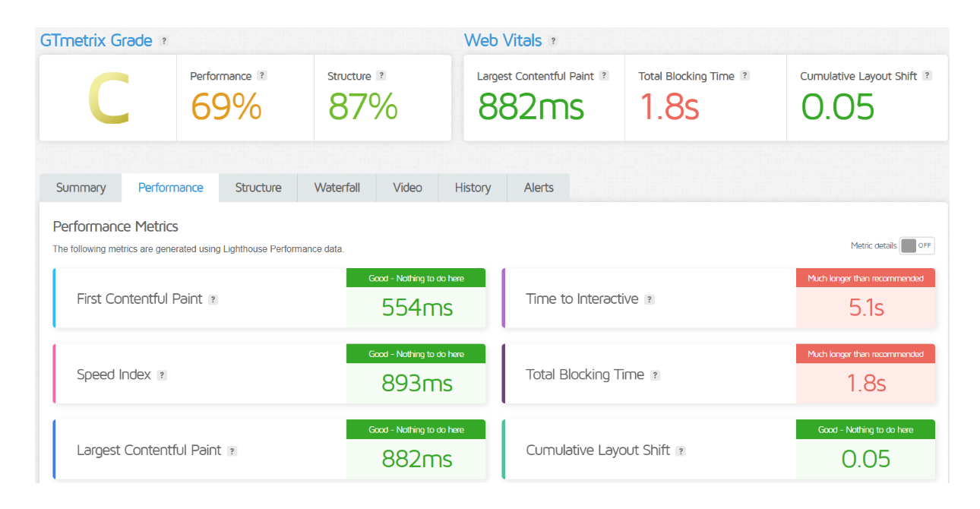Click the Lighthouse Performance data description text
This screenshot has width=980, height=509.
point(198,249)
